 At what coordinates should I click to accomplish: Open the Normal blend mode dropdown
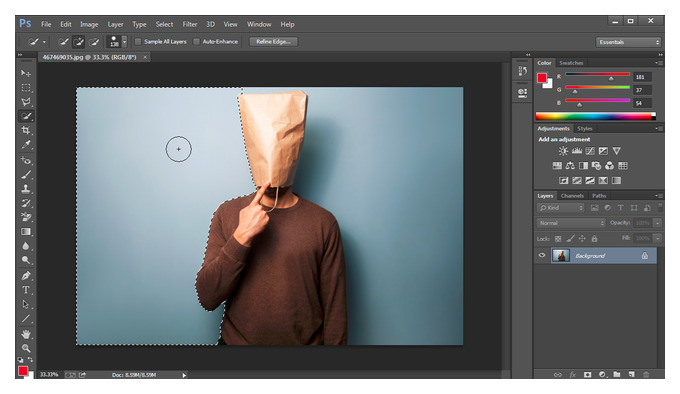pyautogui.click(x=571, y=223)
